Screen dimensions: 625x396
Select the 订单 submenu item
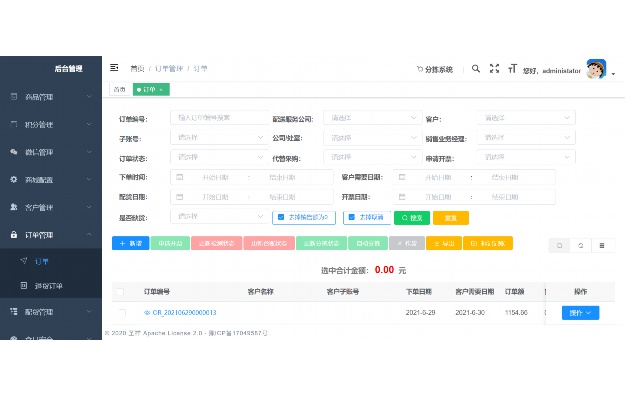pyautogui.click(x=51, y=261)
